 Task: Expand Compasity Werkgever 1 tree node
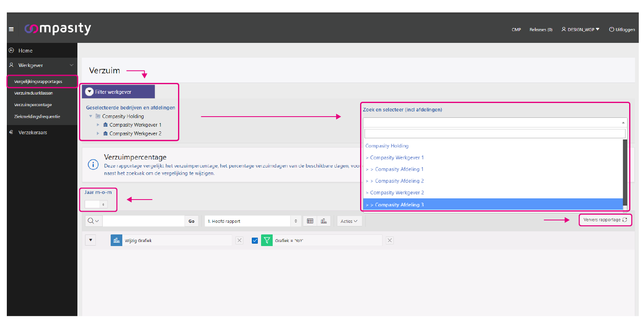[98, 125]
